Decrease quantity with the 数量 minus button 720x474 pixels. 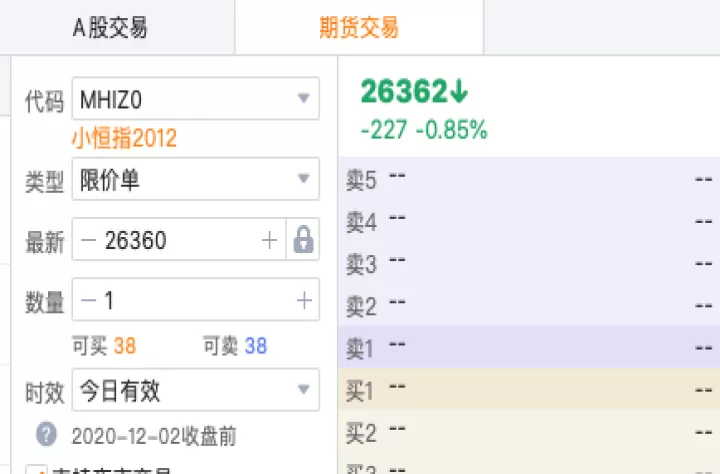89,300
